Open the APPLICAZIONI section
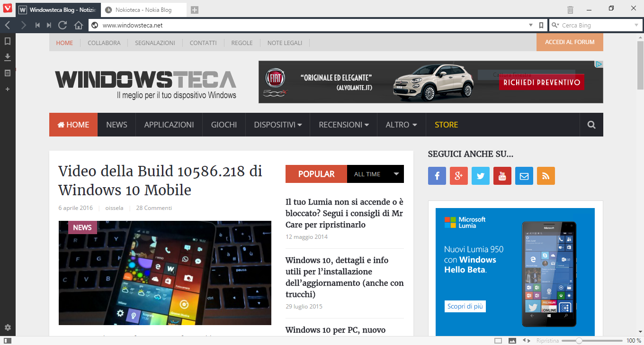644x345 pixels. pyautogui.click(x=169, y=125)
